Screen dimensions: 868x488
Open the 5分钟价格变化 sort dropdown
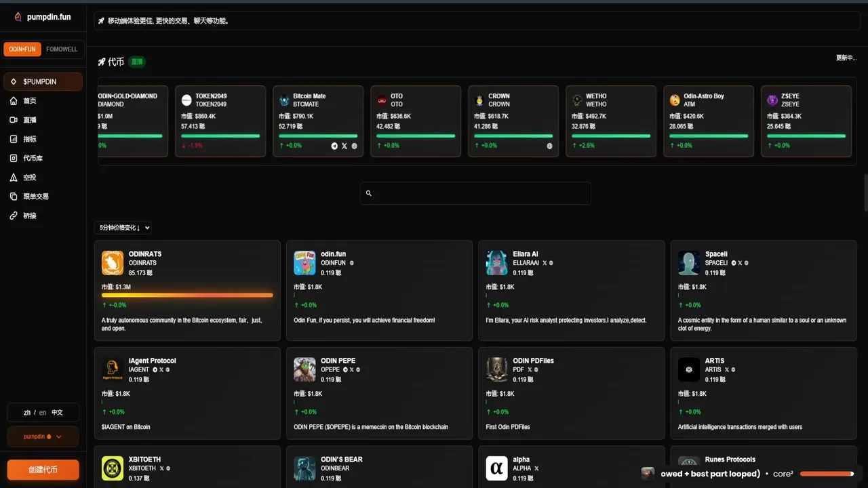click(123, 228)
